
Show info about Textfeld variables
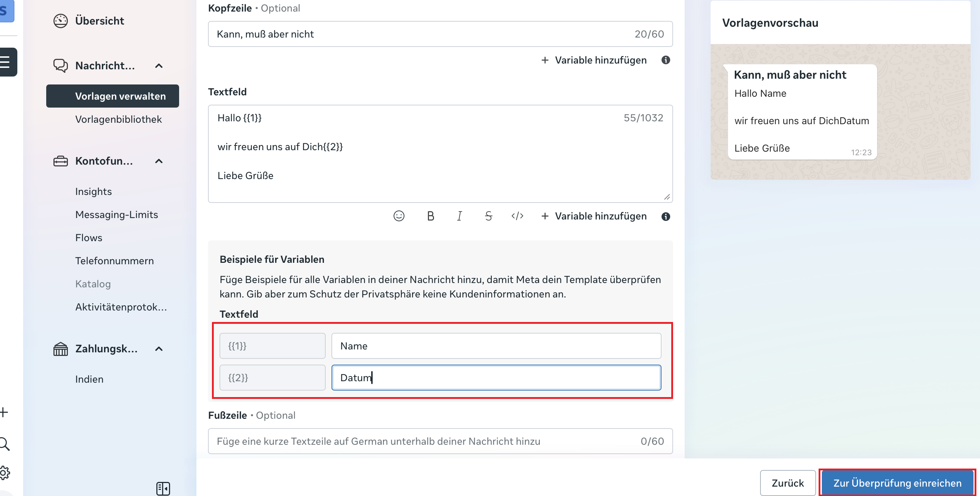(665, 217)
